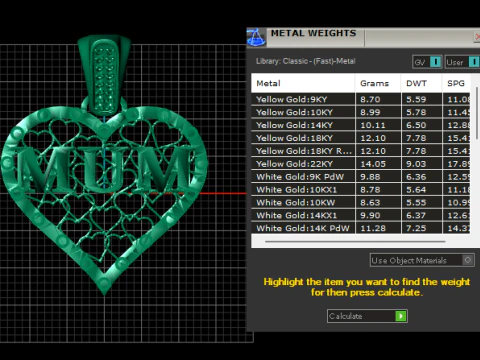The height and width of the screenshot is (360, 480).
Task: Select the Yellow Gold:18KY R... row
Action: tap(361, 151)
